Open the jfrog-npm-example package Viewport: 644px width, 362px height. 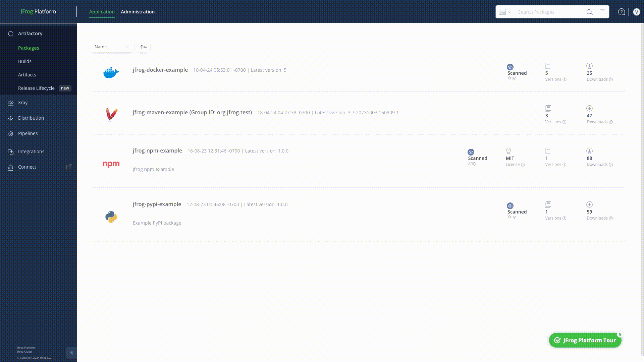click(157, 150)
